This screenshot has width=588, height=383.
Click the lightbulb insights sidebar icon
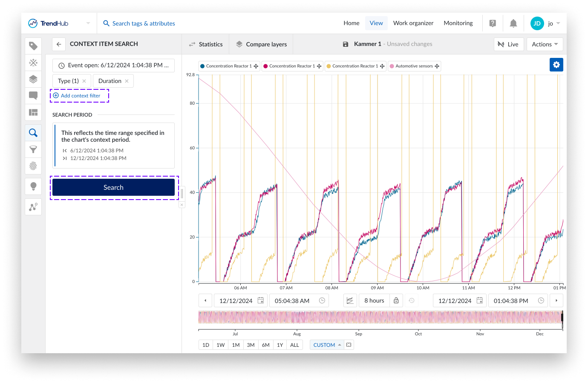click(33, 186)
